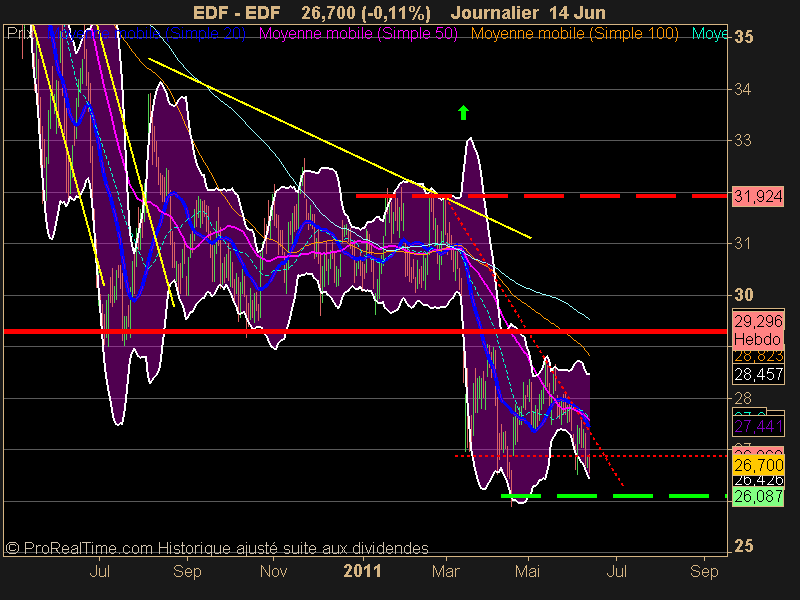800x600 pixels.
Task: Click the orange 28,823 price tag
Action: [758, 356]
